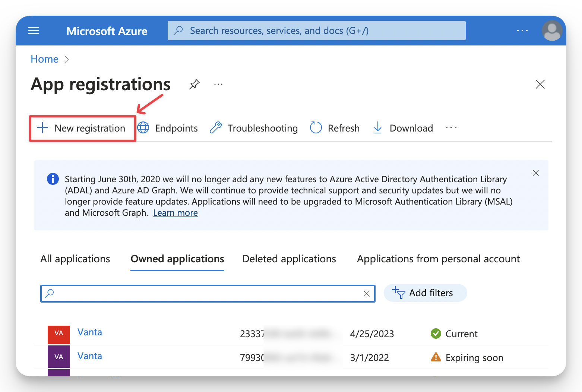
Task: Open the top bar ellipsis menu
Action: click(522, 31)
